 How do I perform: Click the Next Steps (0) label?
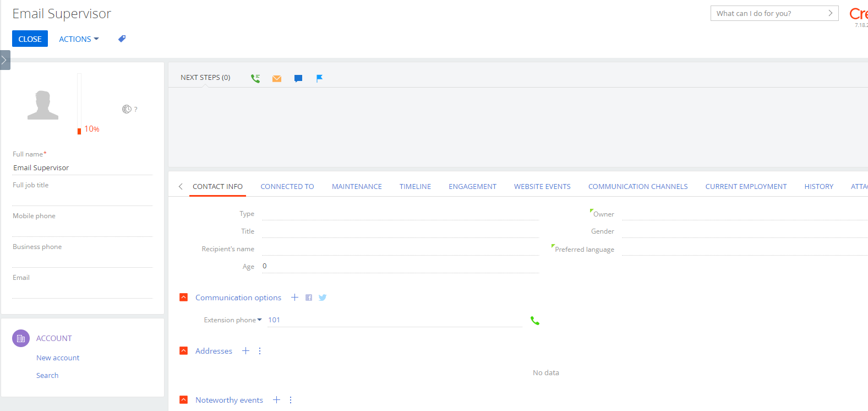205,78
